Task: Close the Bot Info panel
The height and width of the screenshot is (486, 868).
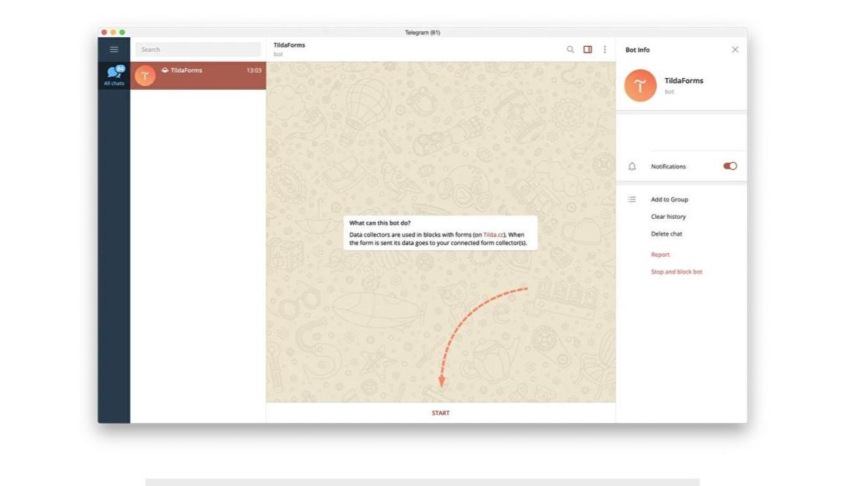Action: coord(735,50)
